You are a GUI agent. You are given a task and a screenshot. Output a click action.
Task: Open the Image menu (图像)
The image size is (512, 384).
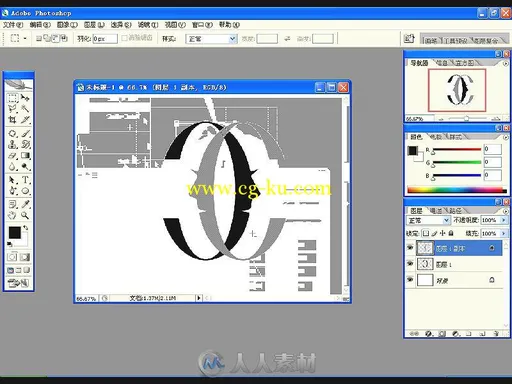[x=67, y=25]
